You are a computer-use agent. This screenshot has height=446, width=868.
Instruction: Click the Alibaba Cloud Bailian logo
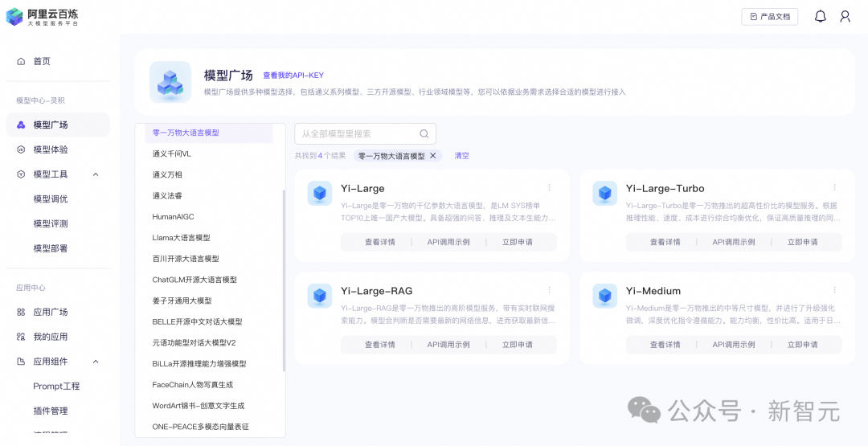click(42, 17)
